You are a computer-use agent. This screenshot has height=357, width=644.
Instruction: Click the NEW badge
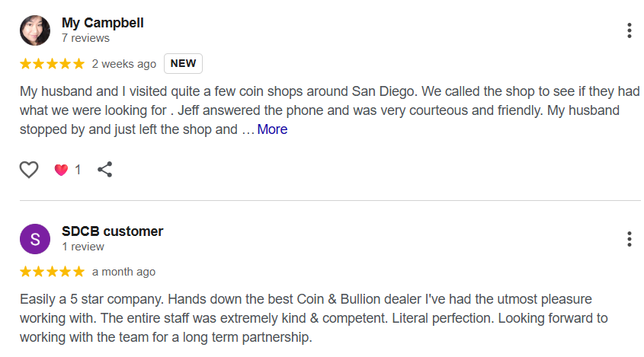(x=183, y=63)
